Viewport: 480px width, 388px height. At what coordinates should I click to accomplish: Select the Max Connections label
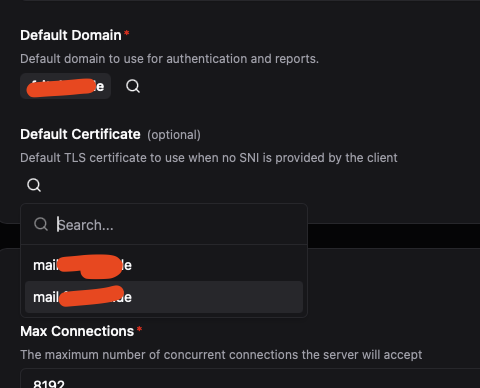[77, 331]
